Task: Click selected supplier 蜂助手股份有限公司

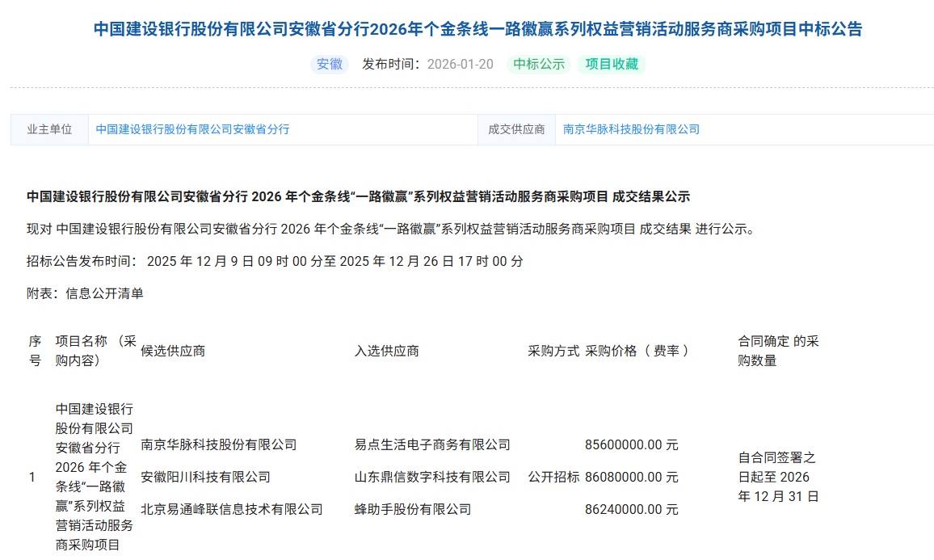Action: [x=413, y=509]
